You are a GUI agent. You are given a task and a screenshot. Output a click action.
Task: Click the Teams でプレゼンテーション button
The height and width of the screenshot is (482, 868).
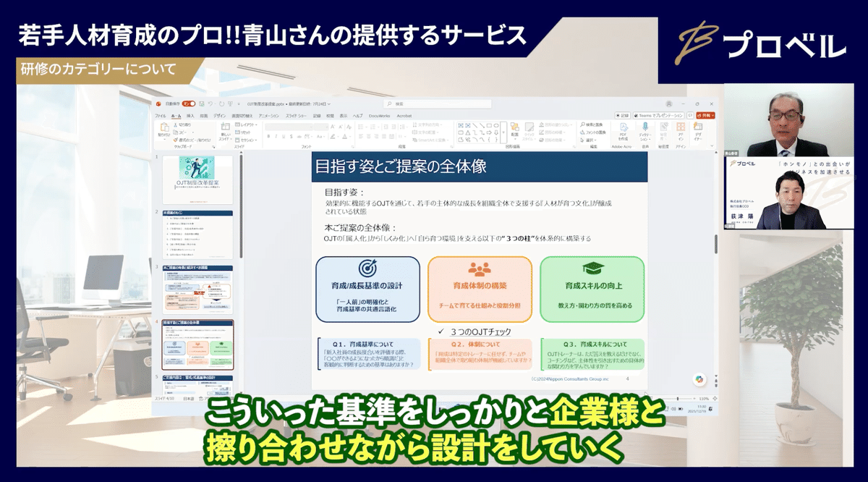pos(659,116)
